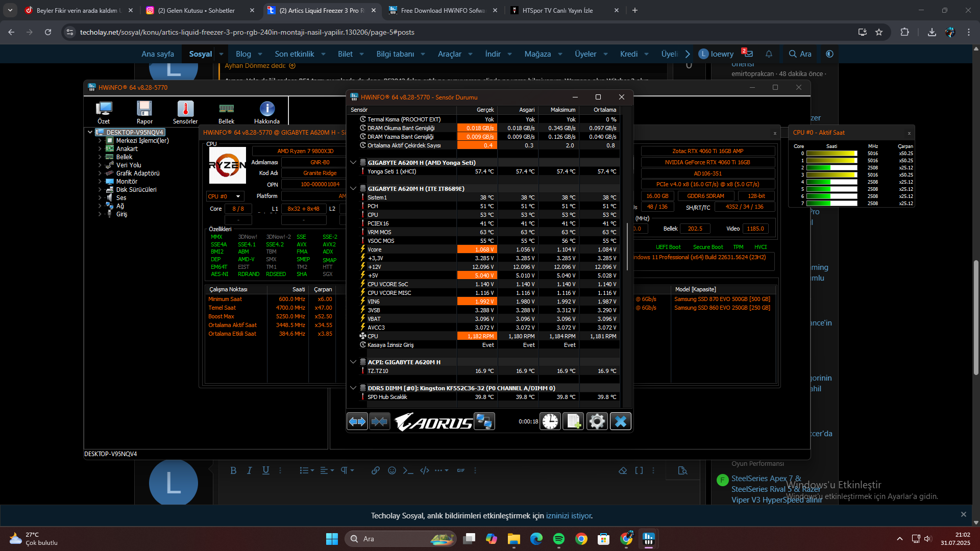Click the Bellek memory icon
980x551 pixels.
(x=226, y=112)
